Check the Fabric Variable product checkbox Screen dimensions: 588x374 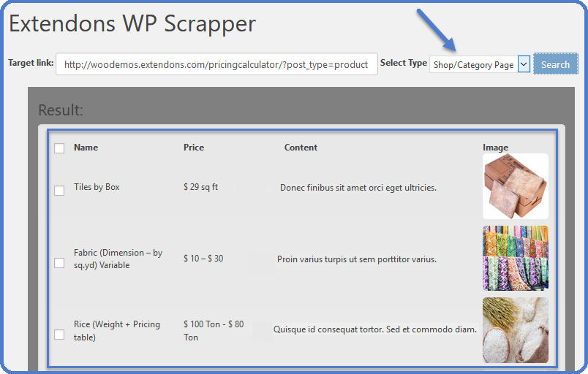pos(59,263)
